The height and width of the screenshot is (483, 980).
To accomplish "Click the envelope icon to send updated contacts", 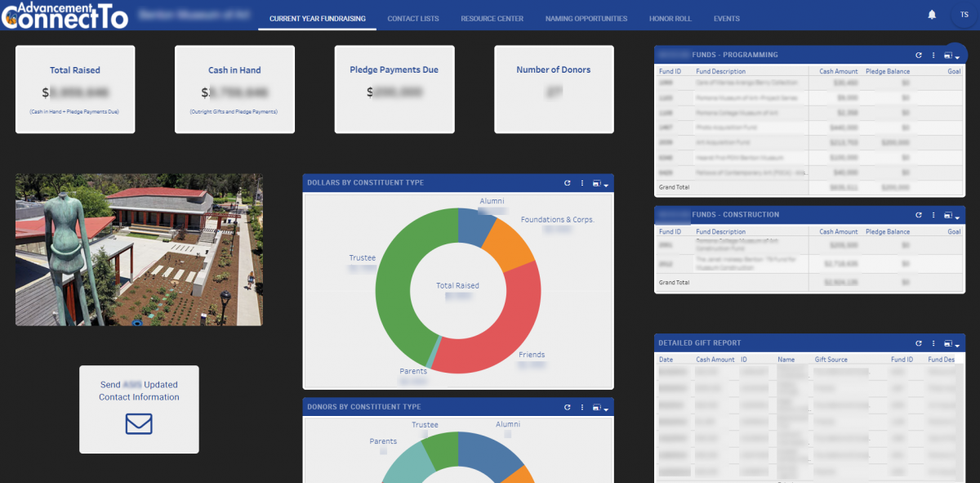I will [x=139, y=424].
